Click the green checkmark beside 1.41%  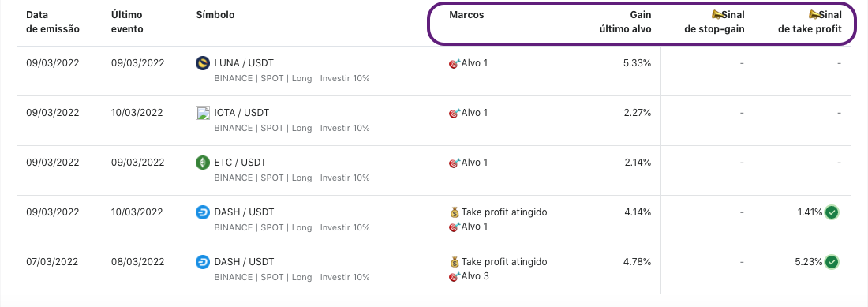(832, 212)
